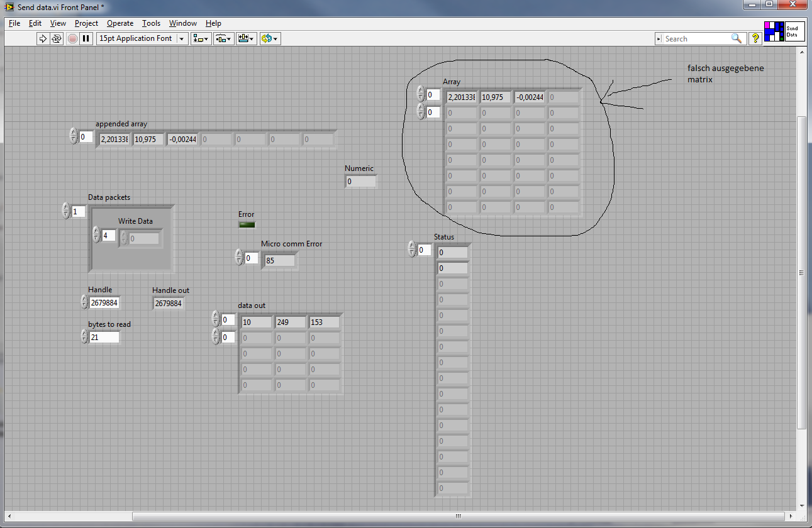
Task: Click the Pause button in toolbar
Action: pyautogui.click(x=86, y=38)
